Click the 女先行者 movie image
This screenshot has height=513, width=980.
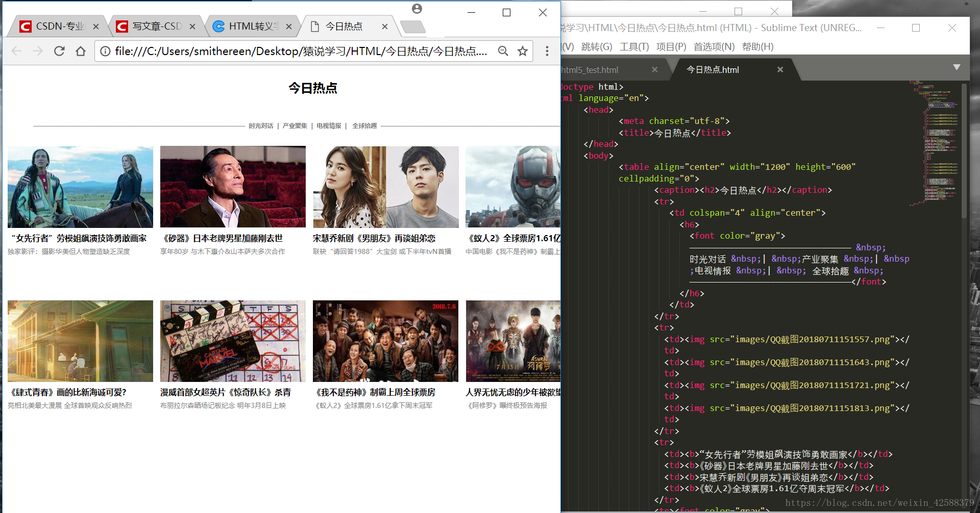click(x=80, y=187)
